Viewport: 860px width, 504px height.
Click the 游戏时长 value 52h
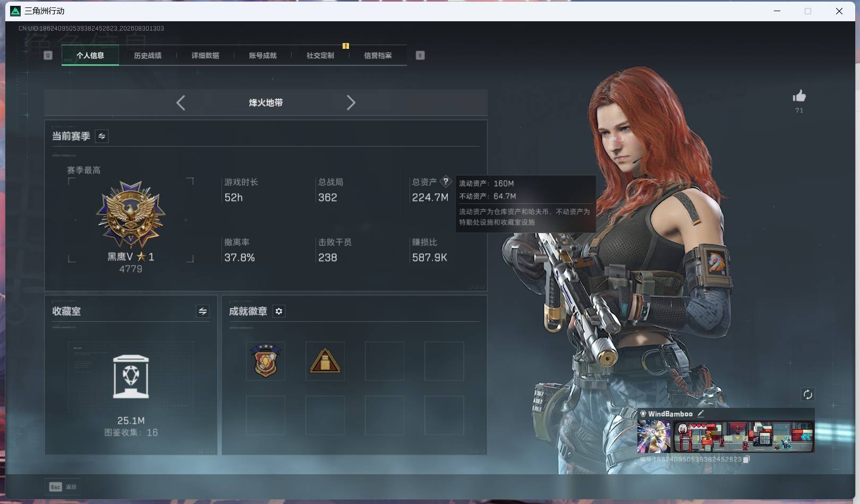click(x=234, y=198)
